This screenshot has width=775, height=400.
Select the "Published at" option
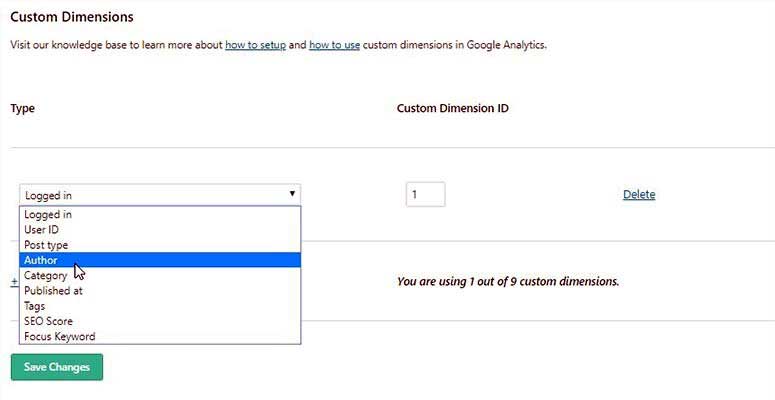coord(54,291)
